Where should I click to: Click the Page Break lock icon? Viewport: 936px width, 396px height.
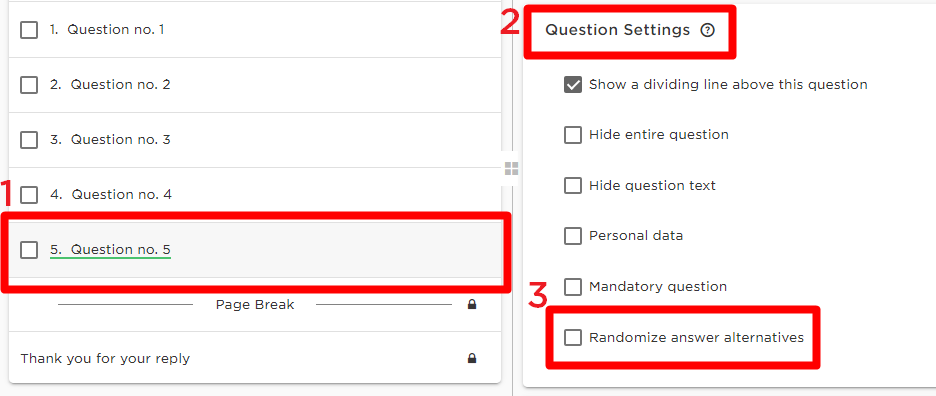click(472, 305)
